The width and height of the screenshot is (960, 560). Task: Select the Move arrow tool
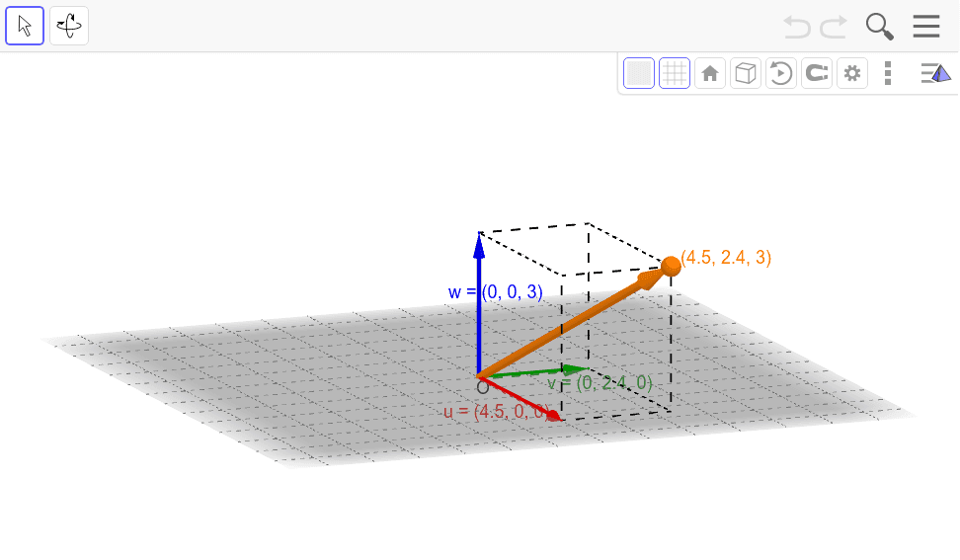tap(25, 26)
